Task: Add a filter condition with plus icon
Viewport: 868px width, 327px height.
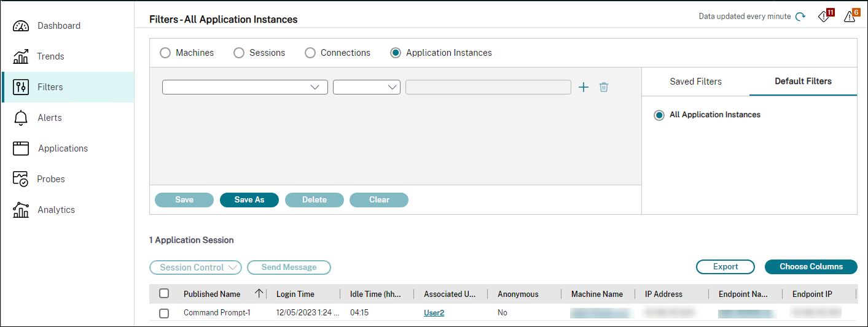Action: pyautogui.click(x=584, y=87)
